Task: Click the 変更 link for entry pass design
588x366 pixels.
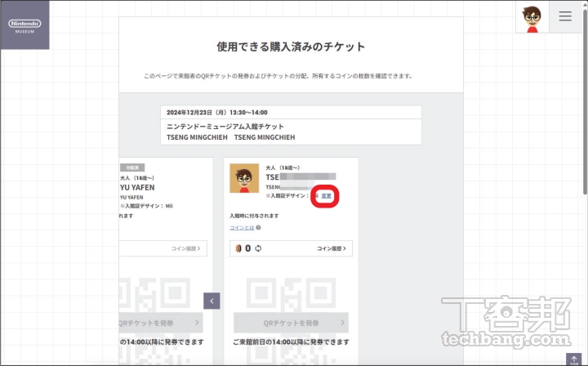Action: [326, 196]
